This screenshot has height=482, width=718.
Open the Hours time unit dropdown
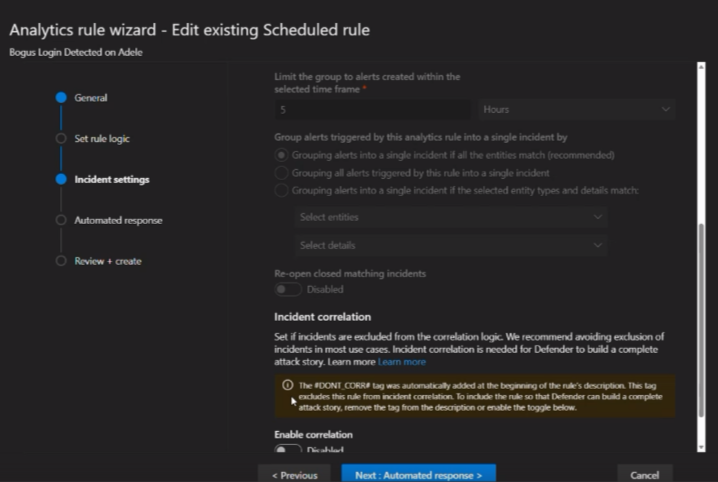coord(575,109)
